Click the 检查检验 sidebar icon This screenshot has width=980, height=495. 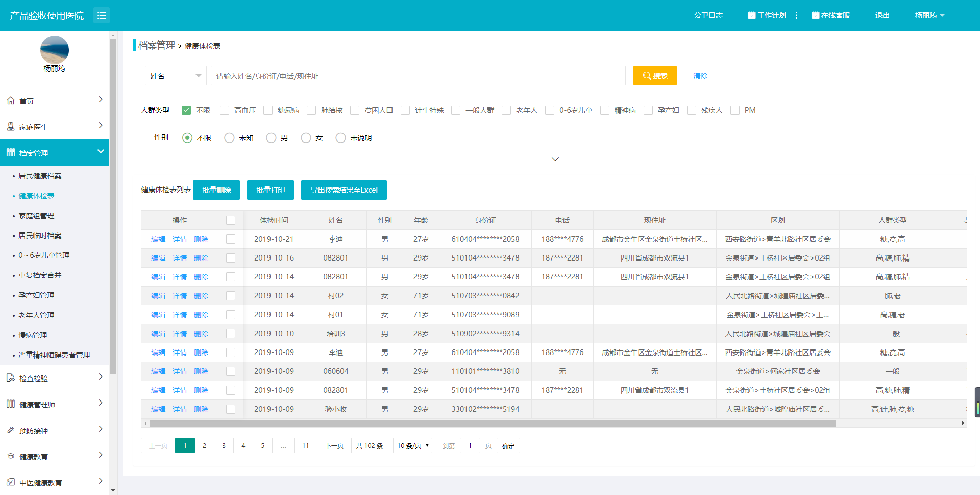(11, 378)
